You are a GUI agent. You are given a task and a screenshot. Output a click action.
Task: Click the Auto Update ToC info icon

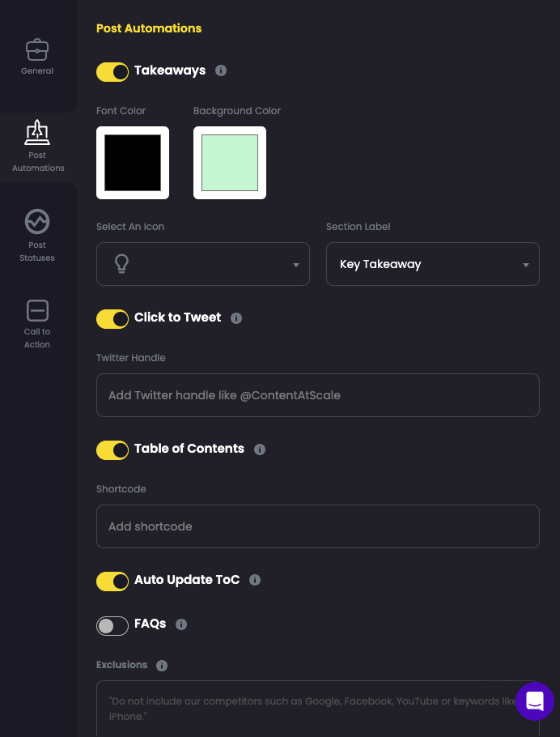point(255,580)
